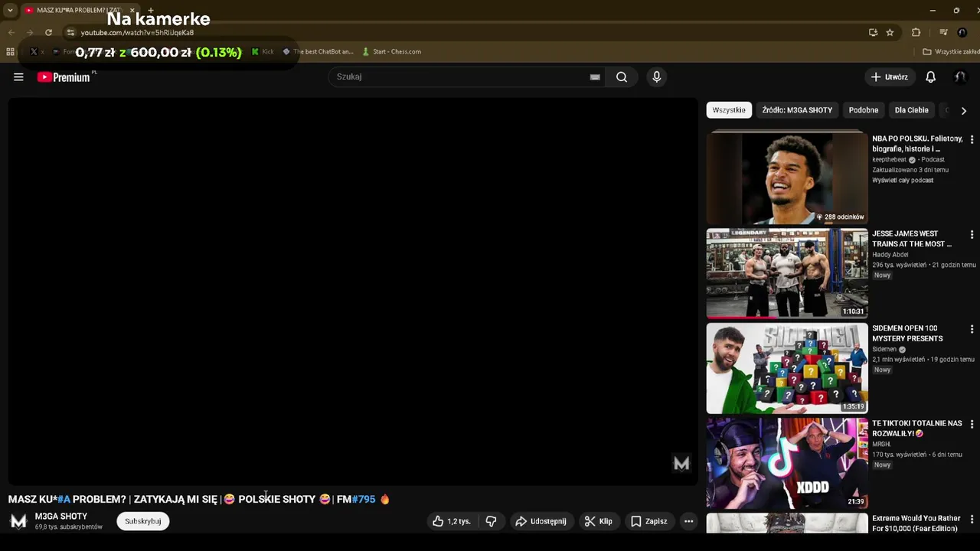
Task: Open The best ChatBot bookmark
Action: 318,51
